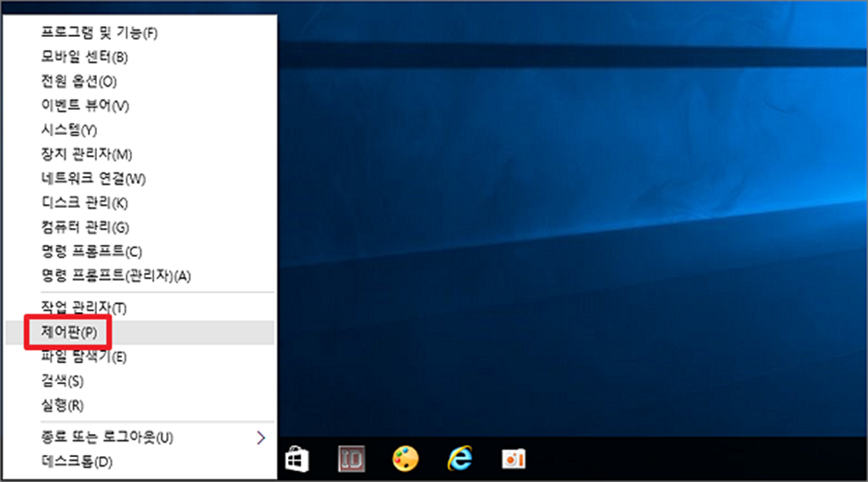Click 종료 또는 로그아웃(U) entry text

(x=107, y=437)
